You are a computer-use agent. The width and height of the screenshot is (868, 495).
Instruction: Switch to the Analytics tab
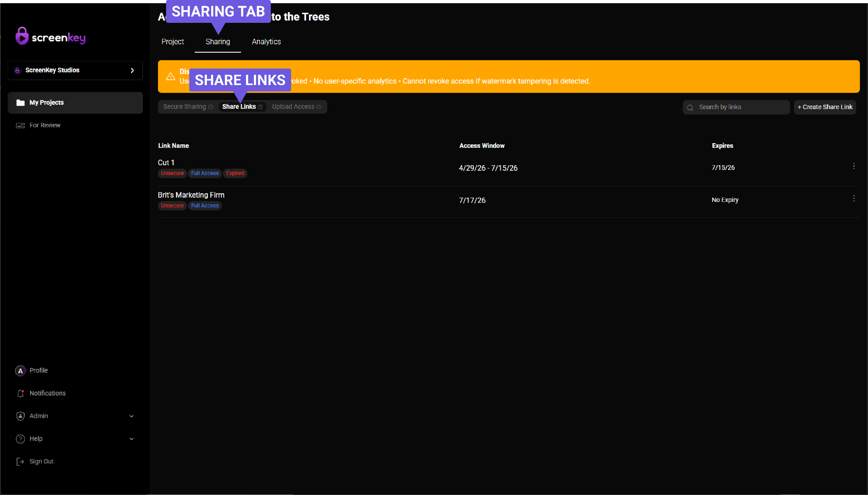(266, 42)
